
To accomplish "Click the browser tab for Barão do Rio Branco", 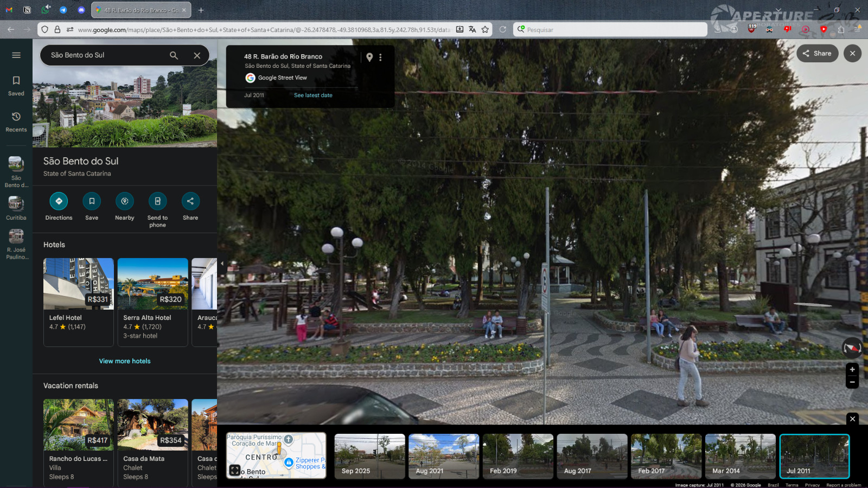I will [x=141, y=10].
